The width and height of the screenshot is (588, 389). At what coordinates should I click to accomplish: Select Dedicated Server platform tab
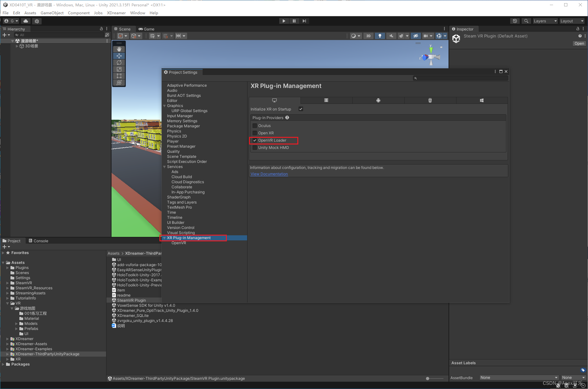click(326, 100)
